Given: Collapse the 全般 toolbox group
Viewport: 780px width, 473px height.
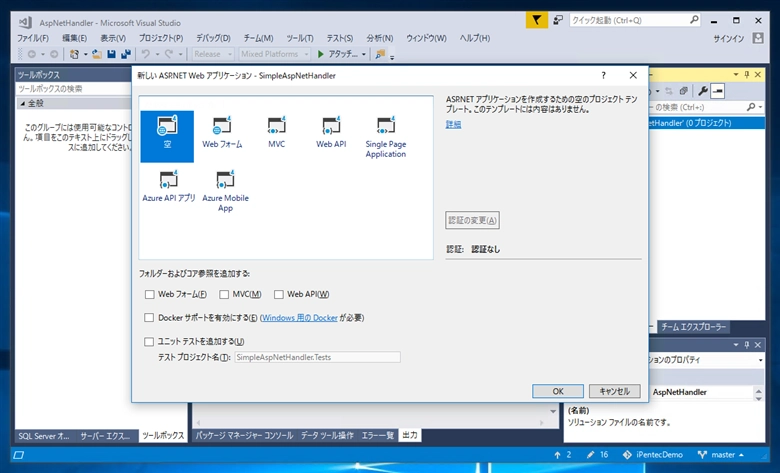Looking at the screenshot, I should pos(22,103).
